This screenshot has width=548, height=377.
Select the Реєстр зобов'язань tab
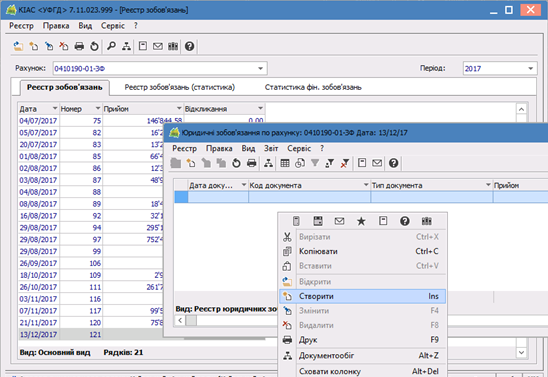click(65, 87)
